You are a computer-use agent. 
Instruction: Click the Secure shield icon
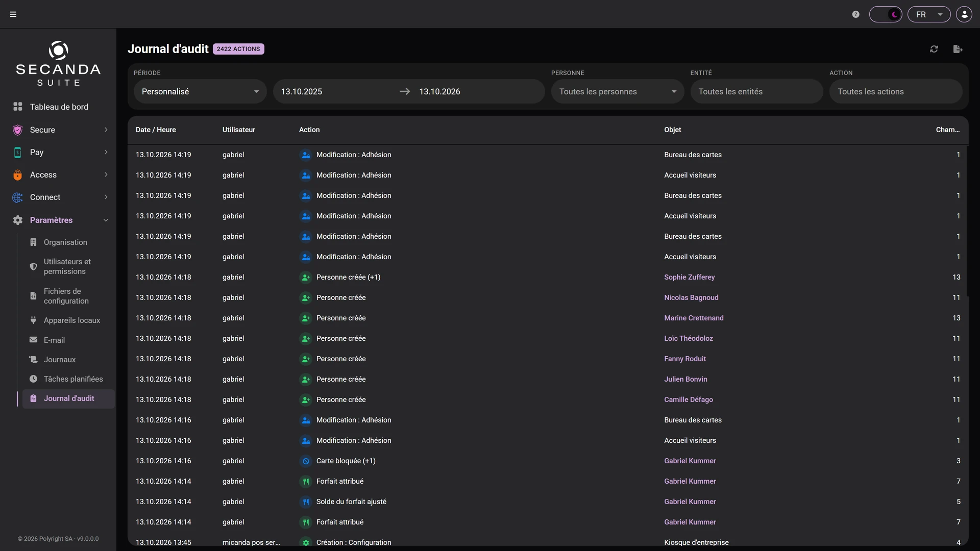click(17, 130)
